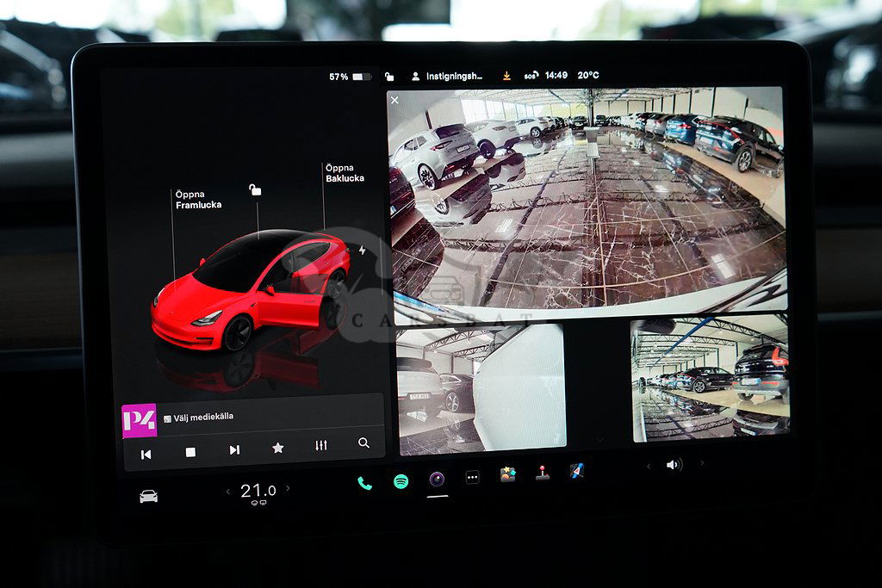The image size is (882, 588).
Task: Toggle the door lock above the car
Action: click(x=254, y=189)
